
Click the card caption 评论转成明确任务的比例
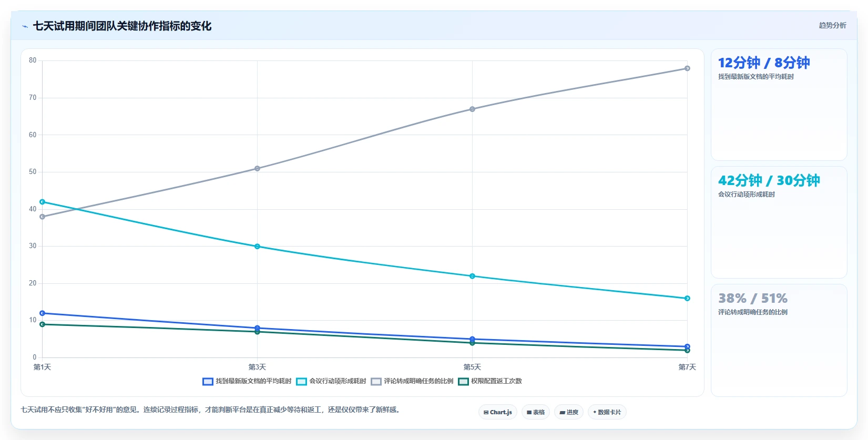[753, 312]
